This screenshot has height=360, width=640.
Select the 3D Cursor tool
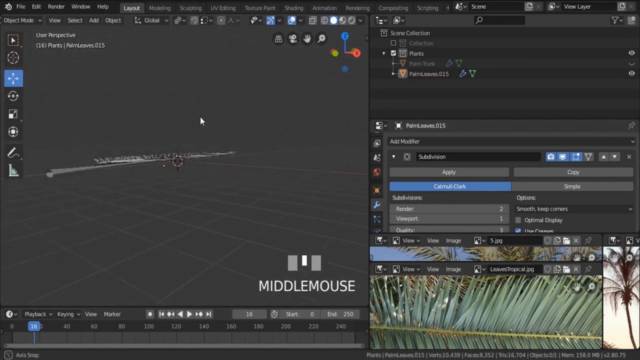point(13,58)
